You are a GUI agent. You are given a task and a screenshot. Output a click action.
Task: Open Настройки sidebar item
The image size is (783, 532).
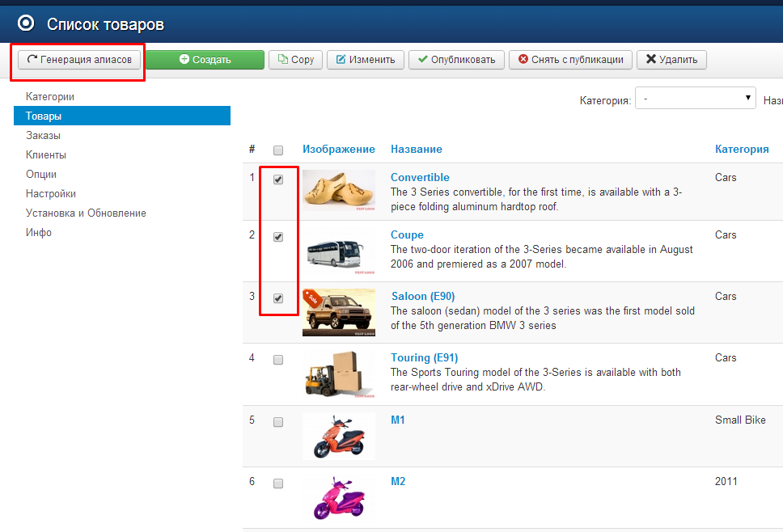coord(50,194)
